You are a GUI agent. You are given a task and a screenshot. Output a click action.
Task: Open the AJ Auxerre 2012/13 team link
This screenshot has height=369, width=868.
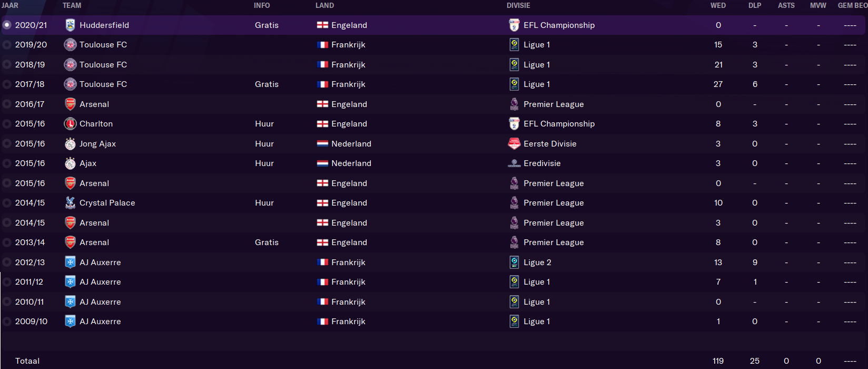pos(100,262)
